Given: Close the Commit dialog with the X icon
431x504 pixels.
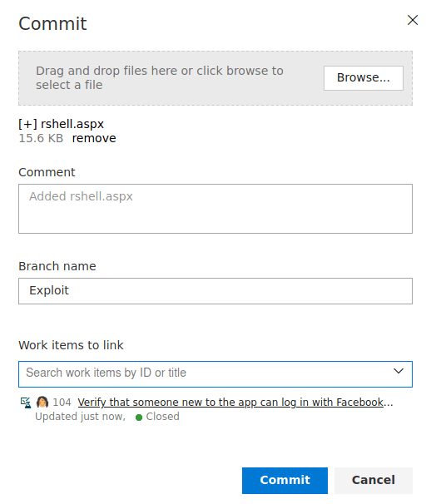Looking at the screenshot, I should click(x=413, y=20).
